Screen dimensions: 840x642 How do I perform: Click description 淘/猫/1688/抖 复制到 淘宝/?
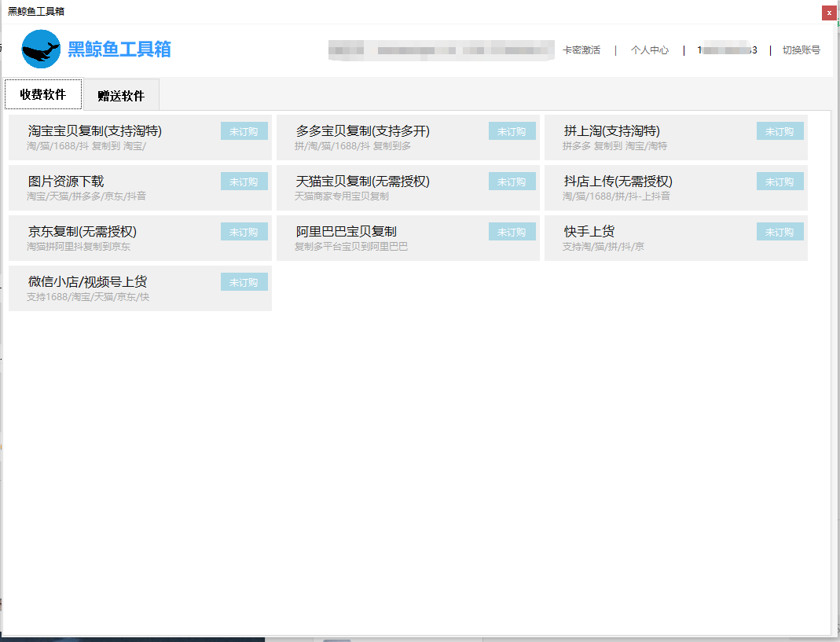coord(86,145)
